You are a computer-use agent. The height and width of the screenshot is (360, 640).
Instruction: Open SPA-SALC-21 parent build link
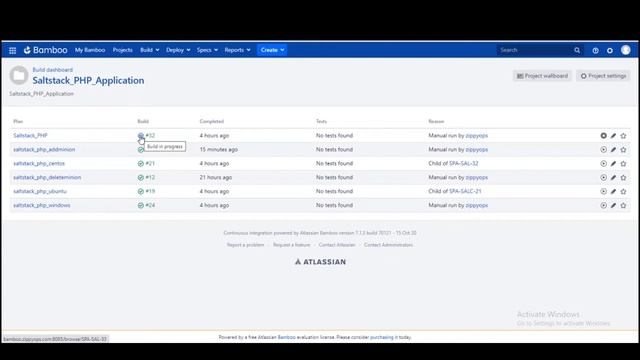click(465, 191)
